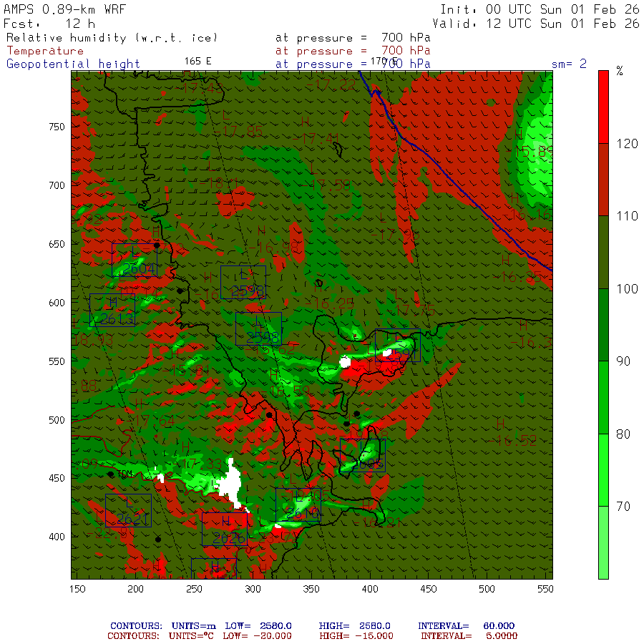Click the '600' y-axis label
Screen dimensions: 644x644
click(x=57, y=303)
